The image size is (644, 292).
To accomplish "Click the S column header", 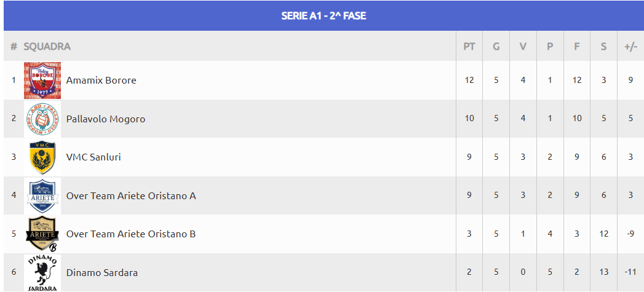I will pyautogui.click(x=603, y=46).
